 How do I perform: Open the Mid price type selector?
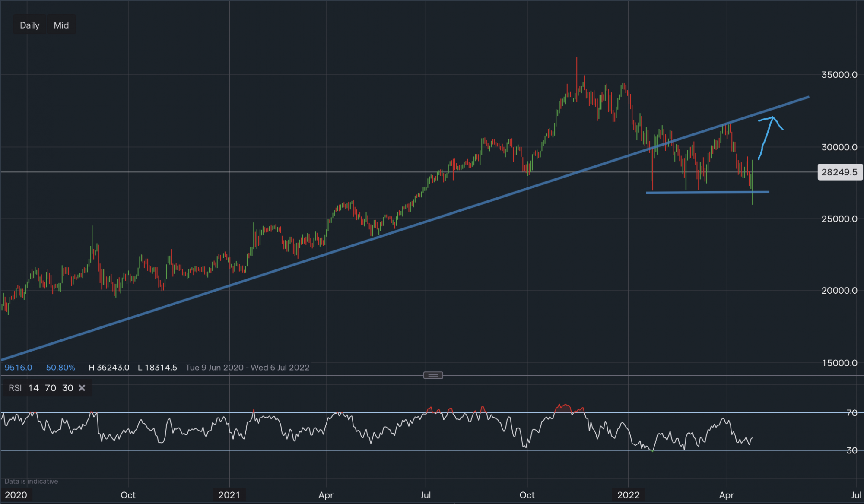[61, 25]
